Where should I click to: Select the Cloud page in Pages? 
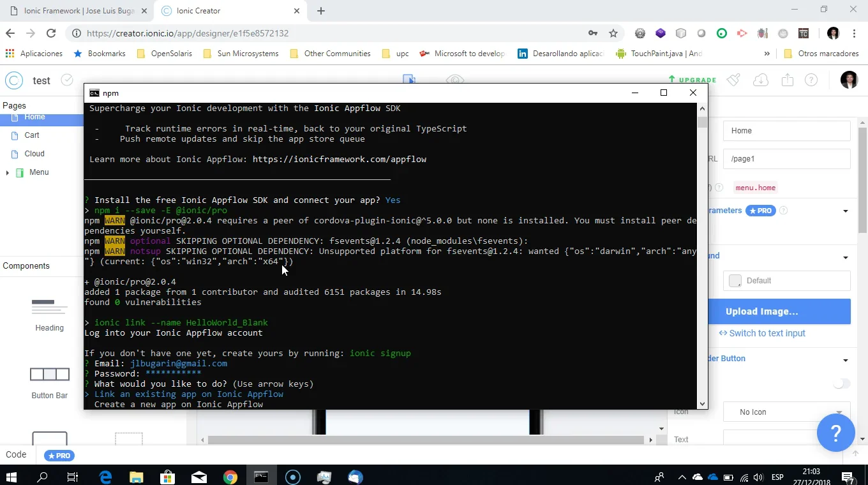click(34, 154)
